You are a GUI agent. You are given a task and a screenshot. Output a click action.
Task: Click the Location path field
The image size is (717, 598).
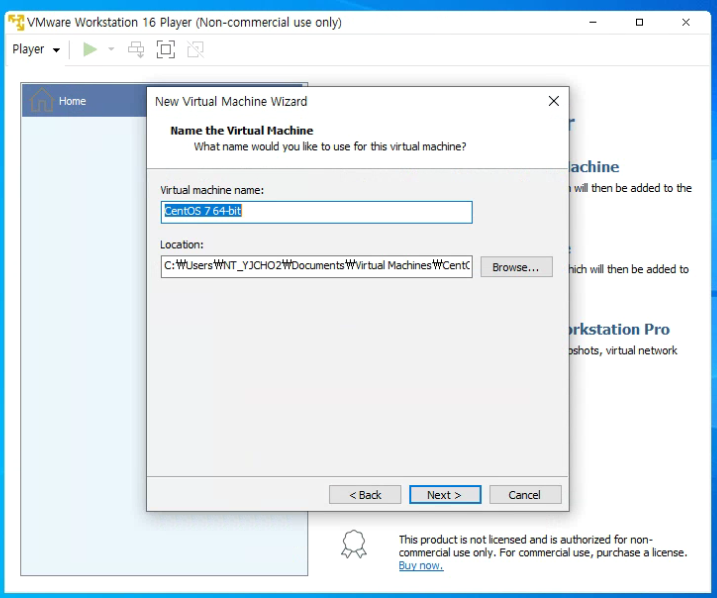coord(316,266)
